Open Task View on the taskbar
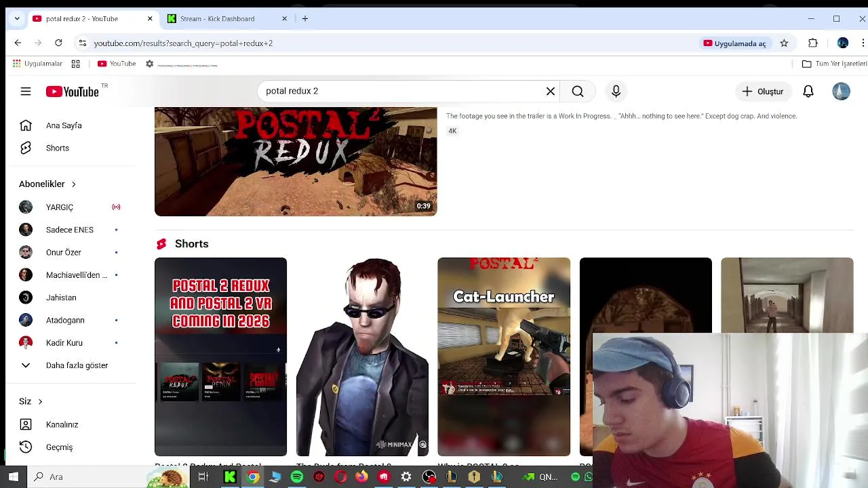Image resolution: width=868 pixels, height=488 pixels. tap(203, 477)
